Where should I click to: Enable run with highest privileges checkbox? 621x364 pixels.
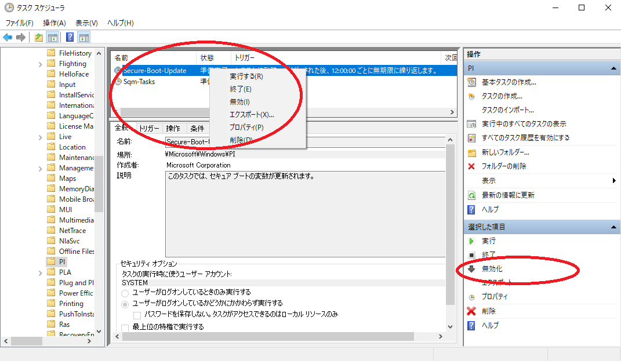(x=125, y=327)
